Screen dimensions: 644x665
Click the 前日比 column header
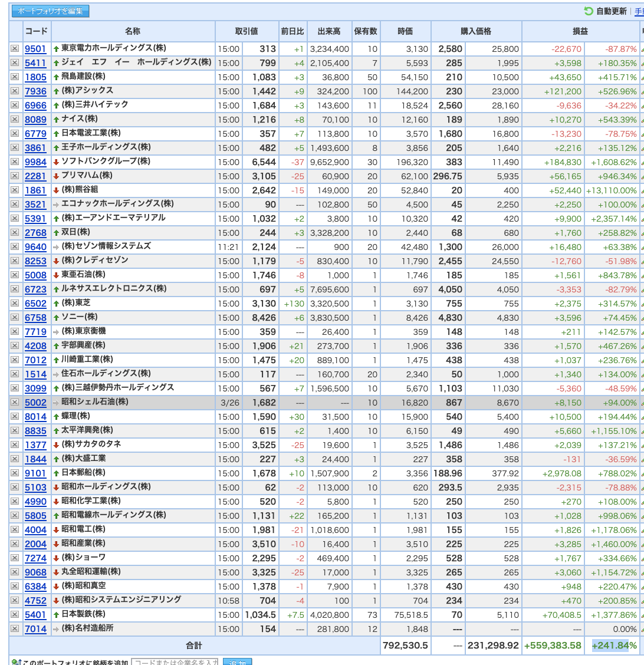click(293, 31)
